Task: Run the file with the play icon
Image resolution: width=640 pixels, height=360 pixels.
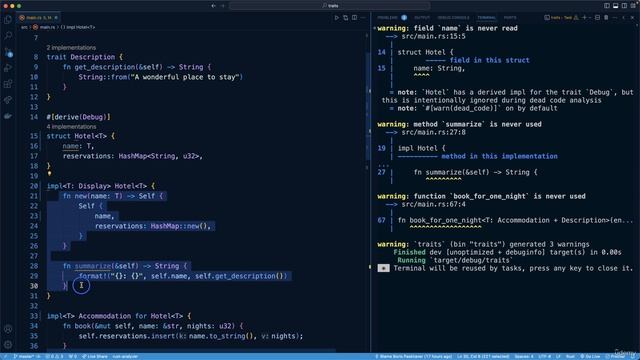Action: pyautogui.click(x=337, y=18)
